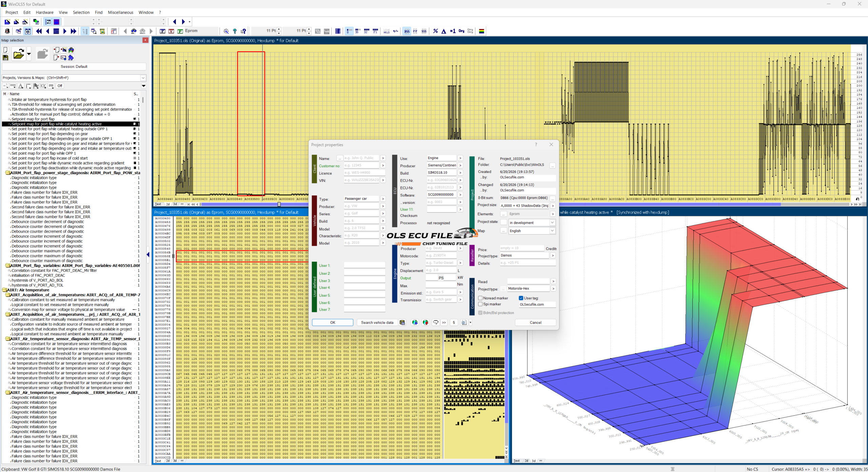Viewport: 868px width, 472px height.
Task: Click the Price input field
Action: [522, 248]
